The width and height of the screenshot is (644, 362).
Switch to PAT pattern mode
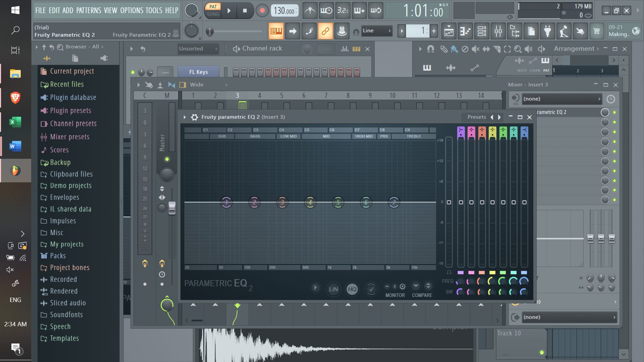pos(213,7)
